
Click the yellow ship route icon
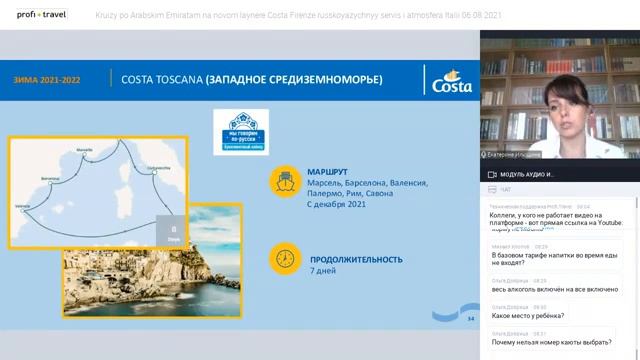[x=285, y=182]
